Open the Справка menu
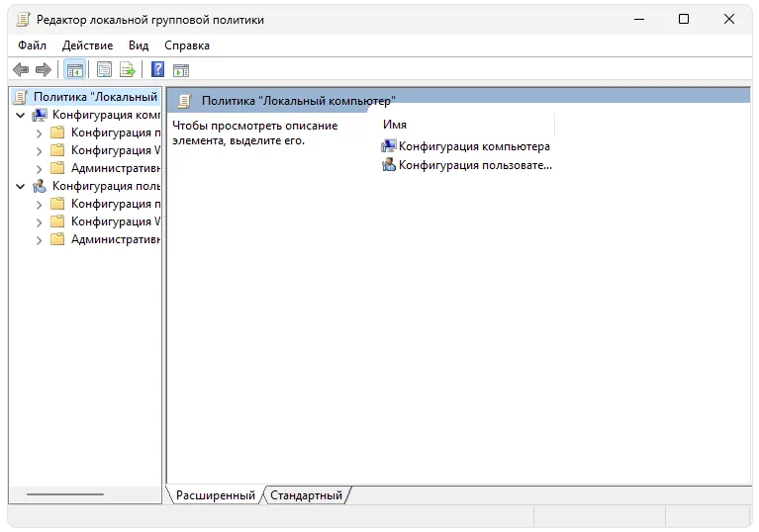This screenshot has width=759, height=532. click(x=187, y=45)
